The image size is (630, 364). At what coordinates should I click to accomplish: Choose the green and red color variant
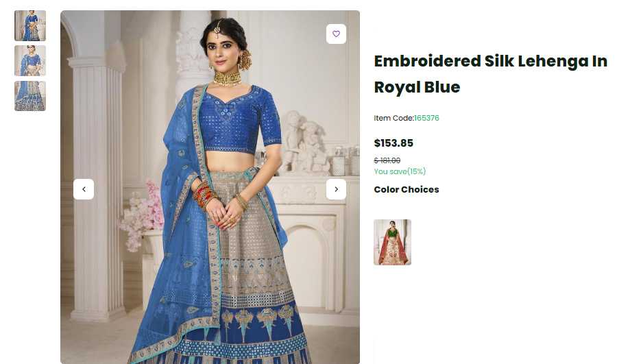coord(392,242)
